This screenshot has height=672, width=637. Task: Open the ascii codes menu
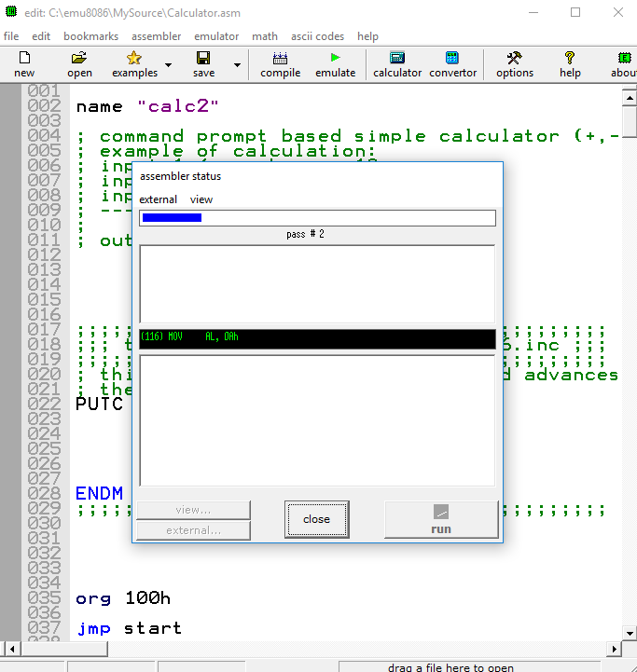point(317,36)
